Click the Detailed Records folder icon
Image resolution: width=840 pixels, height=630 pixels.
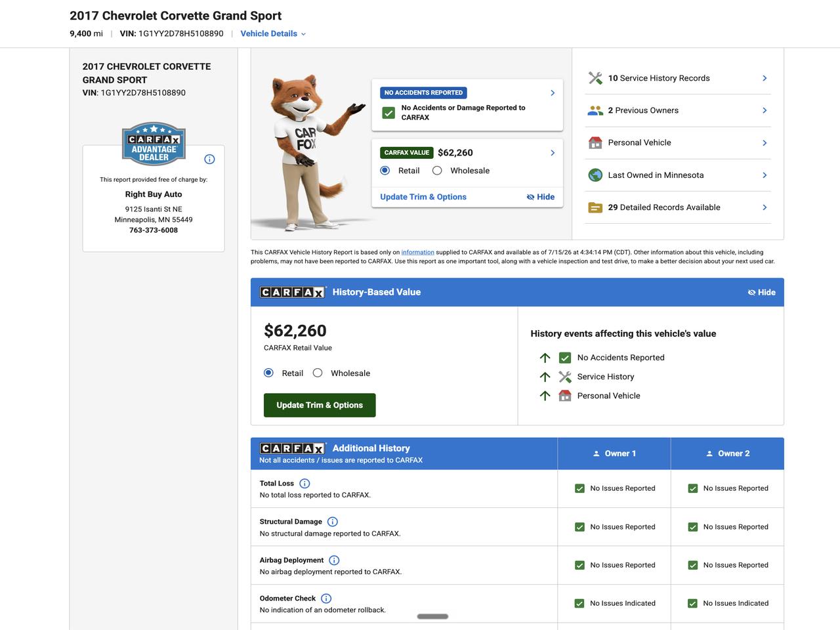pyautogui.click(x=595, y=207)
